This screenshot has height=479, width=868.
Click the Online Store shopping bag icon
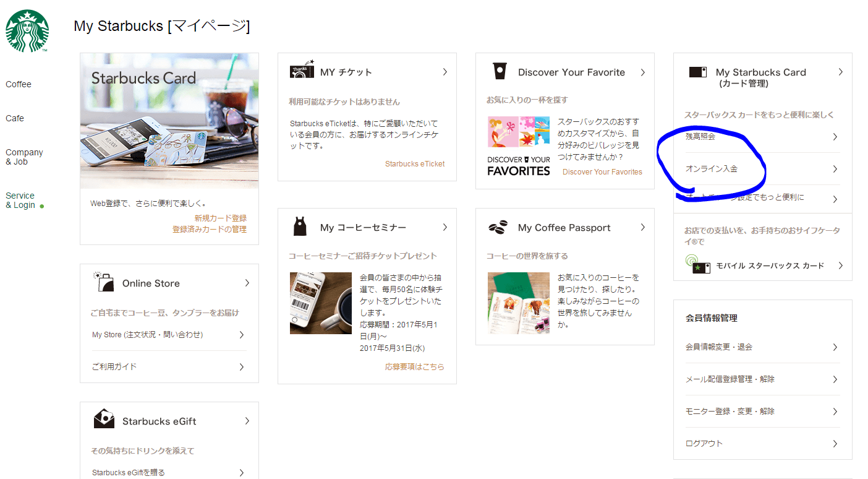pos(103,282)
